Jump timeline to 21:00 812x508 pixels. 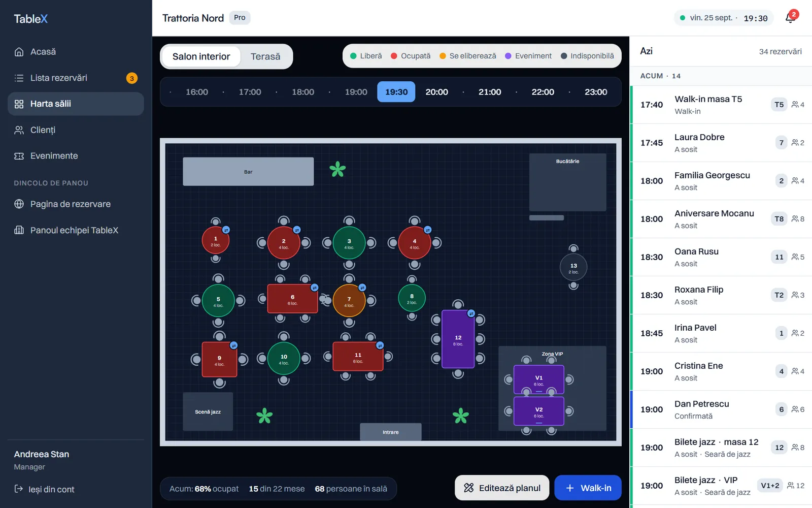click(490, 92)
